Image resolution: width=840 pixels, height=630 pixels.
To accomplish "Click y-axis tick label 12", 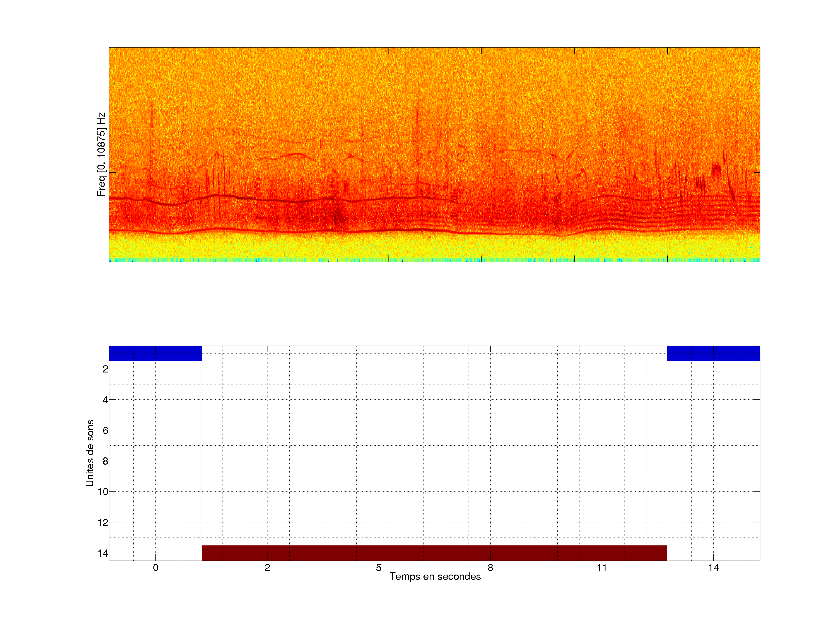I will click(x=103, y=523).
